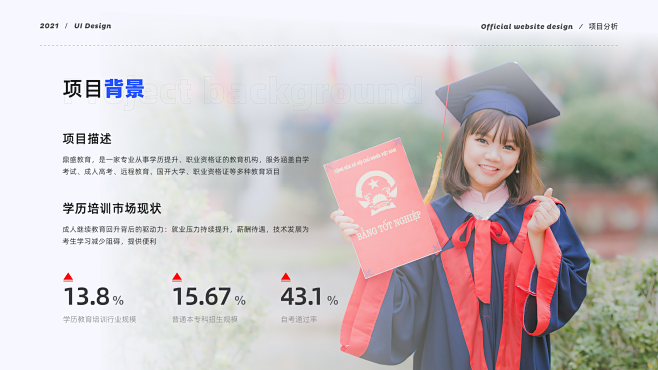This screenshot has height=370, width=658.
Task: Click the red triangle above 43.1%
Action: (x=286, y=277)
